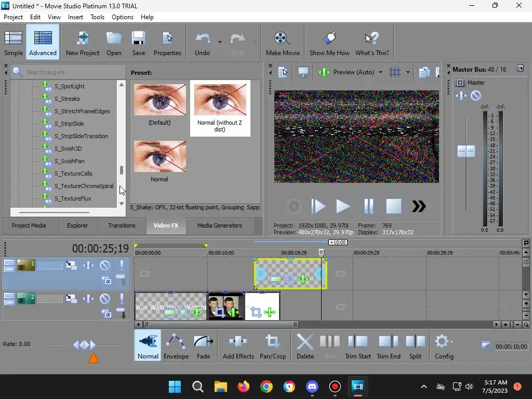Undo the last action
532x399 pixels.
point(203,43)
